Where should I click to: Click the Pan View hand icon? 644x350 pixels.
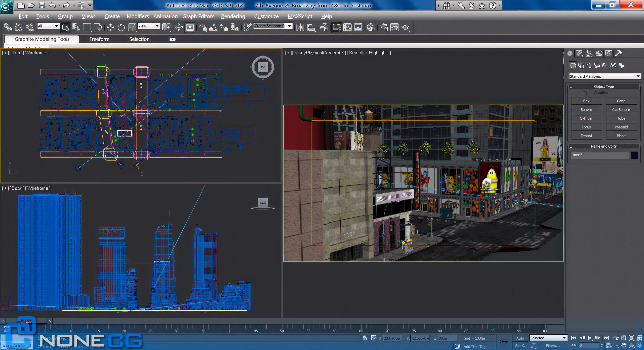click(x=624, y=346)
